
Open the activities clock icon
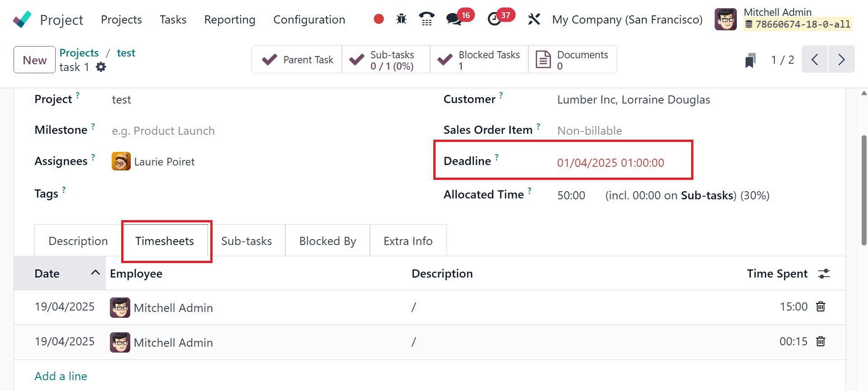coord(494,19)
